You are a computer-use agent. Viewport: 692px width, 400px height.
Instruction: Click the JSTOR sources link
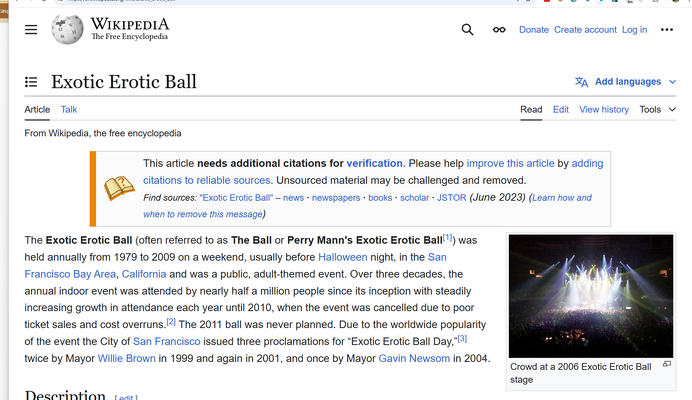[x=451, y=198]
